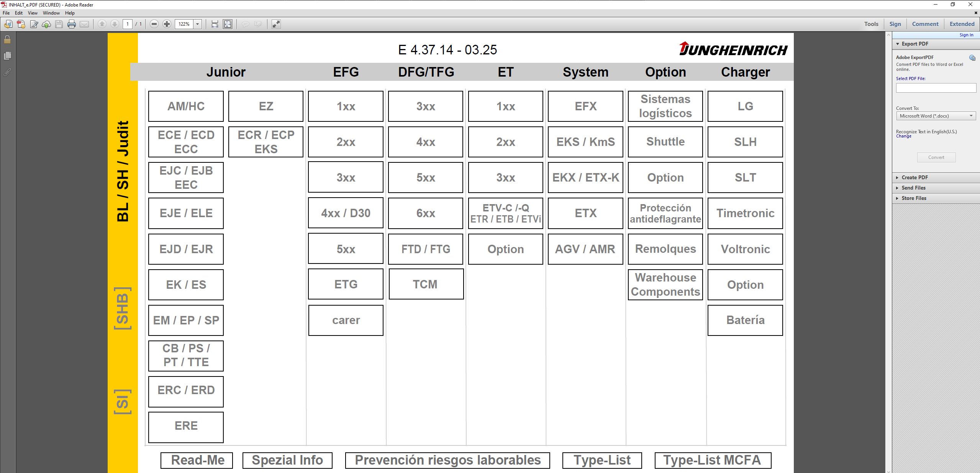
Task: Select the fit one full page icon
Action: click(228, 24)
